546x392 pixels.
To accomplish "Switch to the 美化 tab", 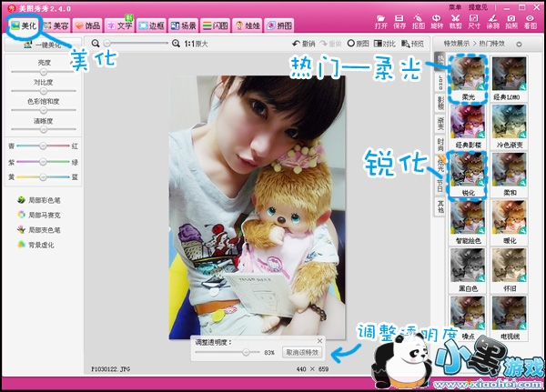I will pos(24,25).
